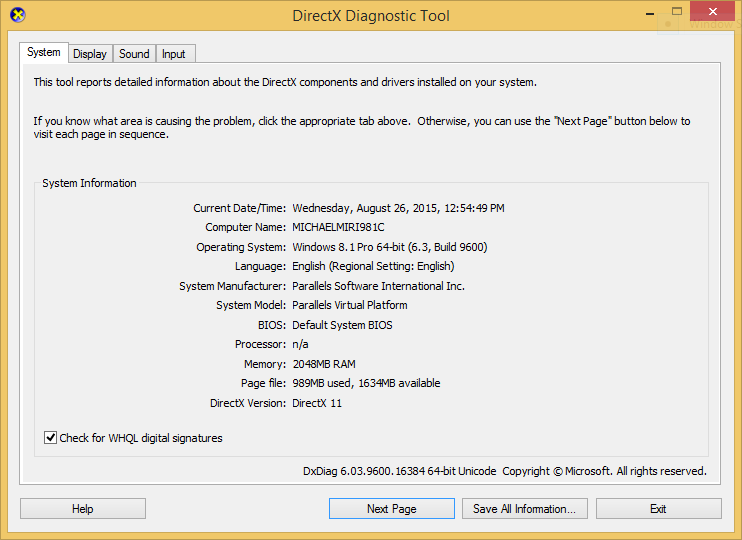Select the System tab
This screenshot has width=742, height=540.
(44, 52)
